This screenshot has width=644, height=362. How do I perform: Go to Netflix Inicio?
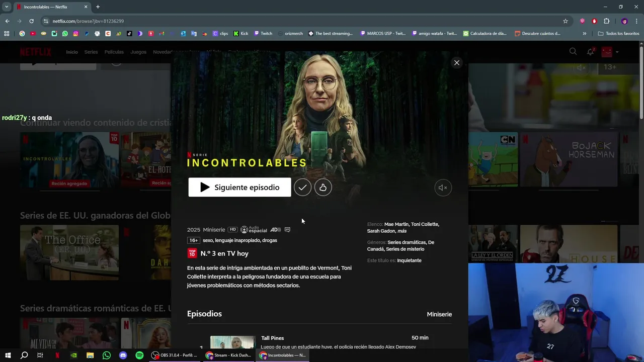tap(72, 52)
